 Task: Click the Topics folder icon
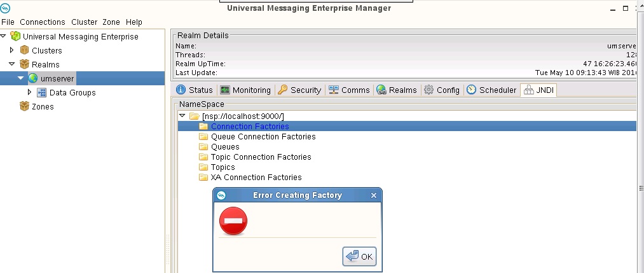203,167
